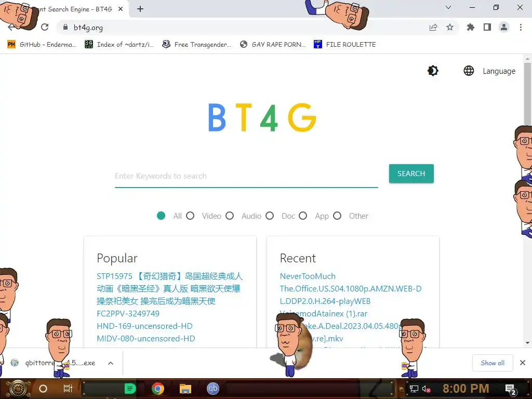Open Cortana circle on taskbar
The height and width of the screenshot is (399, 532).
(x=43, y=389)
